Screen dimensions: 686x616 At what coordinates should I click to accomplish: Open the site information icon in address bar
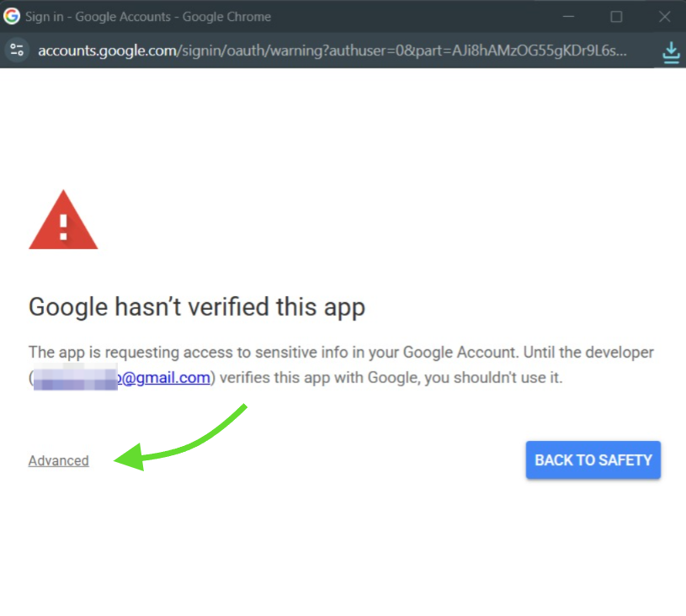17,50
